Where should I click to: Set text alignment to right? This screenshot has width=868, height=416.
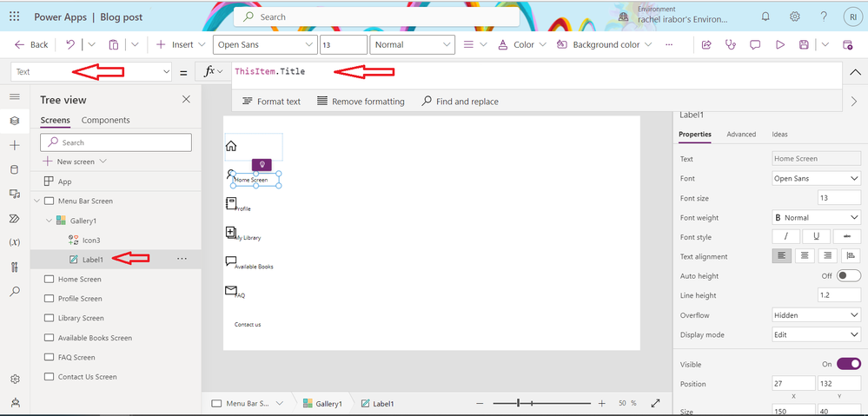pyautogui.click(x=827, y=255)
